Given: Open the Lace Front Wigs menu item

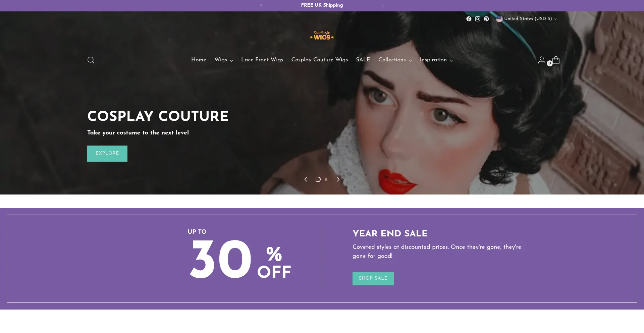Looking at the screenshot, I should 262,60.
